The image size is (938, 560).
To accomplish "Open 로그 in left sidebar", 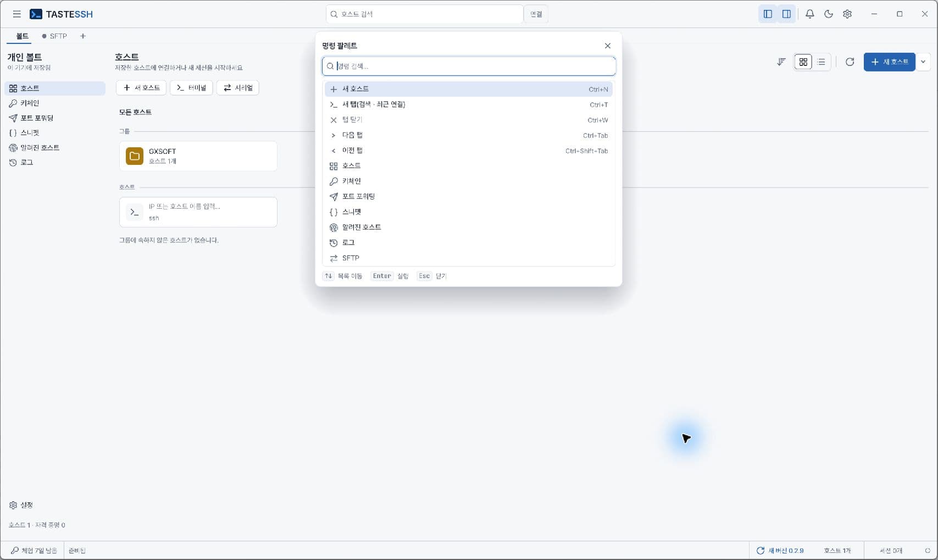I will (x=55, y=163).
